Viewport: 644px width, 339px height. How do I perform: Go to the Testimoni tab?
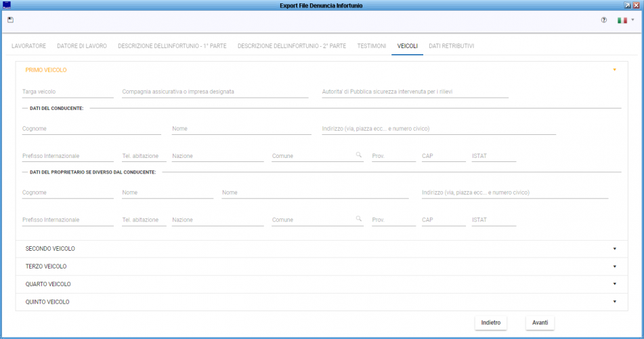coord(371,46)
